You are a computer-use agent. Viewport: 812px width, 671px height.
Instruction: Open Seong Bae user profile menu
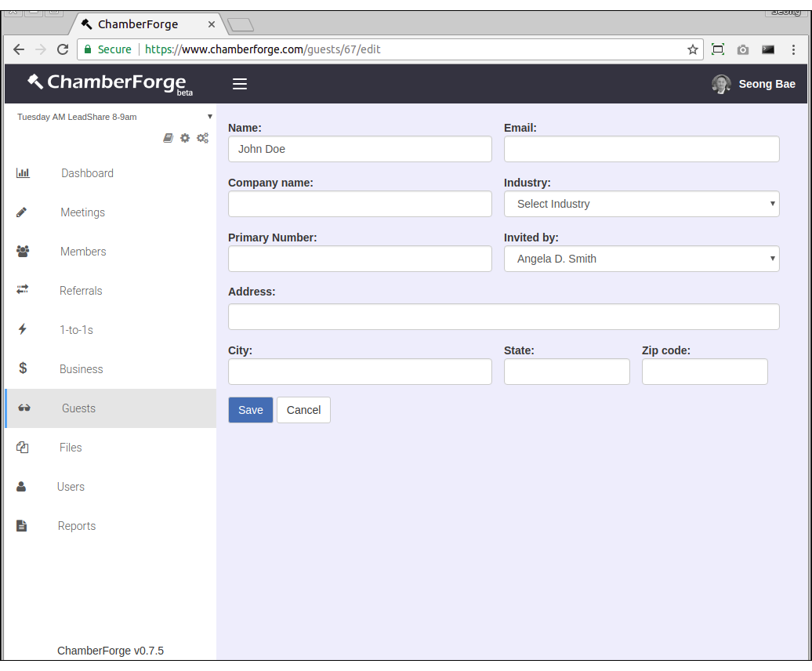point(753,84)
